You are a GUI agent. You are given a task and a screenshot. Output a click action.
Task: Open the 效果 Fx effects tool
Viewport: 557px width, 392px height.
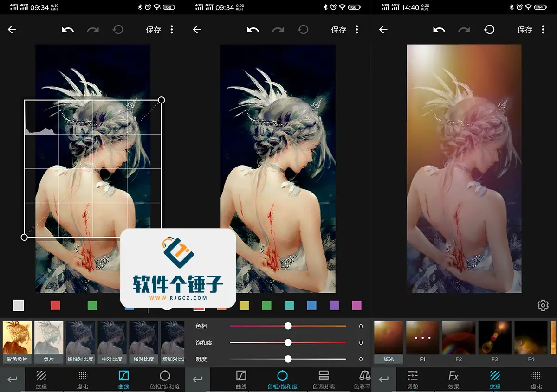pos(453,379)
